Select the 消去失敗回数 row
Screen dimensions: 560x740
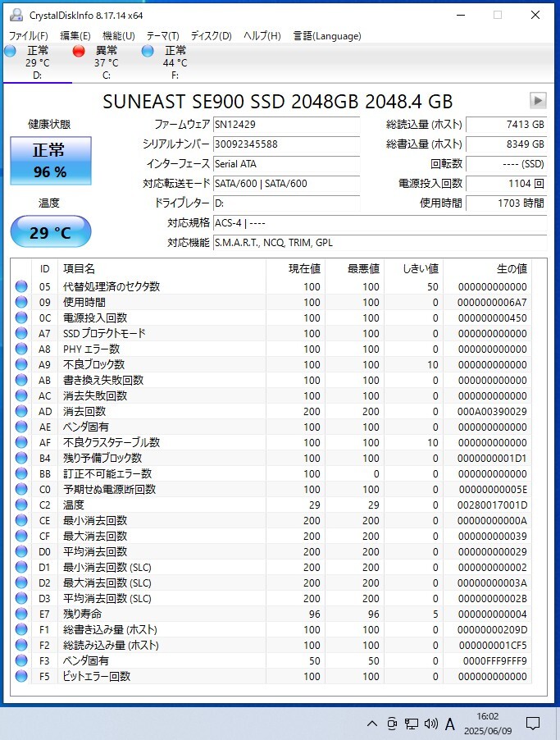pyautogui.click(x=271, y=395)
